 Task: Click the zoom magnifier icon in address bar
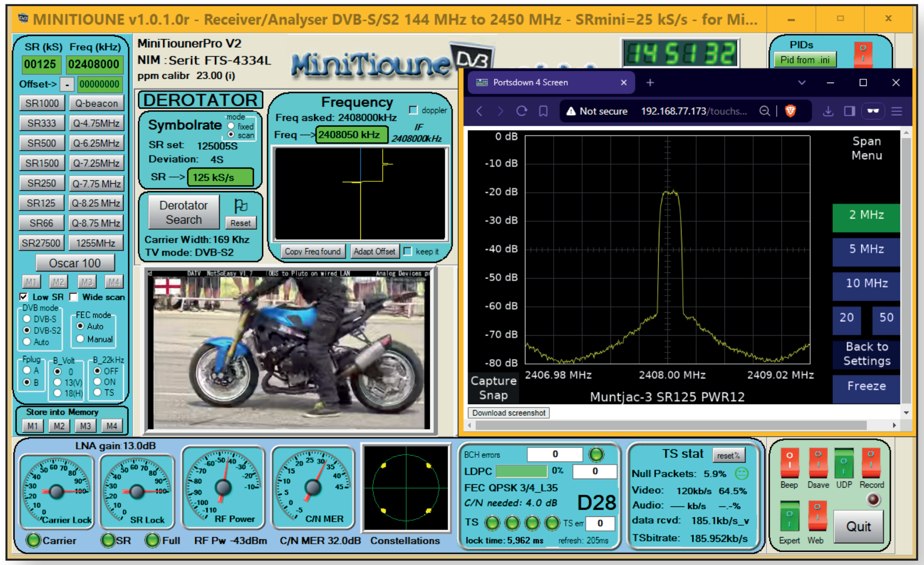(x=765, y=111)
